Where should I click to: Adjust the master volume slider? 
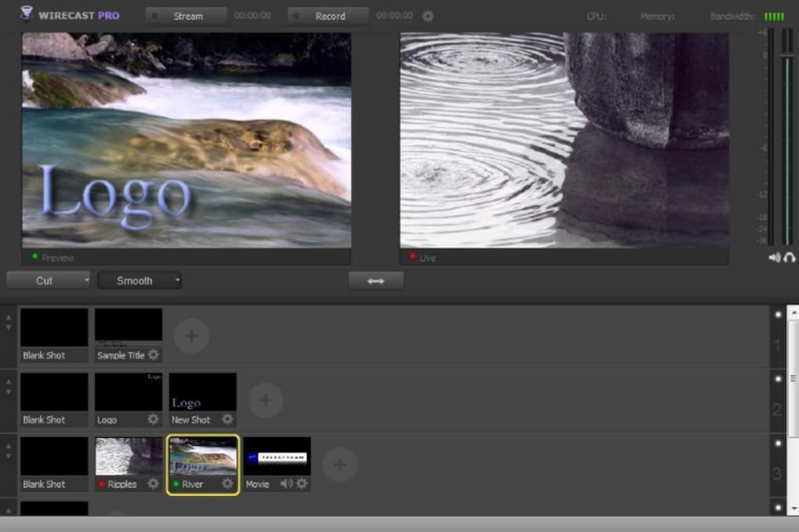(787, 55)
